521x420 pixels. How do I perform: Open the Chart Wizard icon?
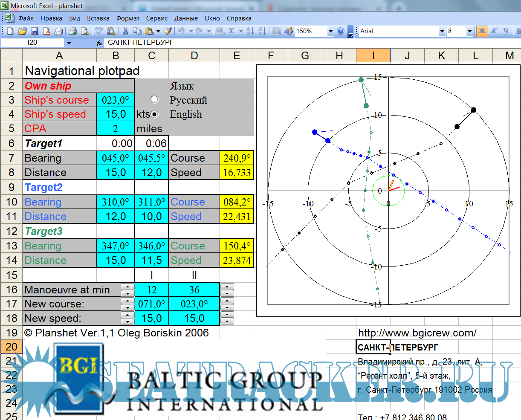coord(277,31)
